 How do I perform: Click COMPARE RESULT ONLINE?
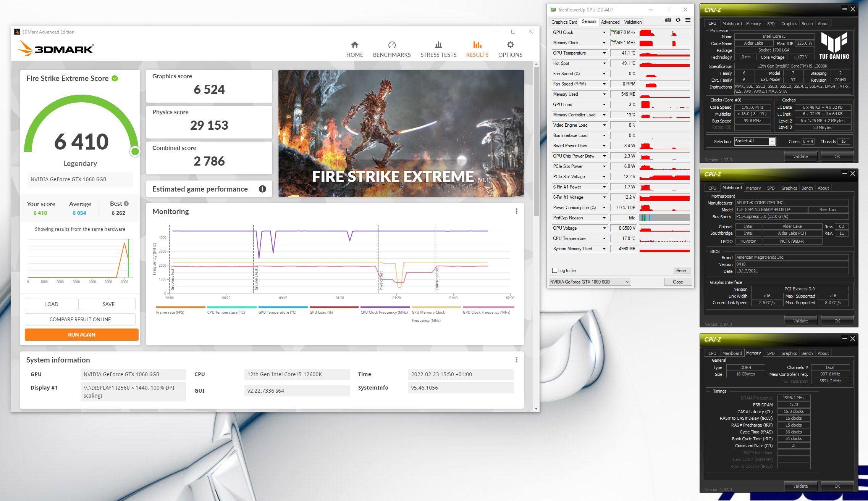80,319
